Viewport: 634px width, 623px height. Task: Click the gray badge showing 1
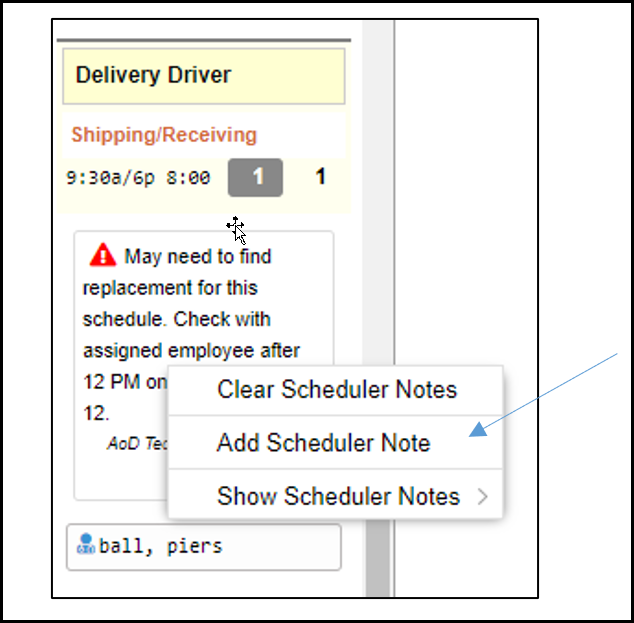[x=255, y=177]
